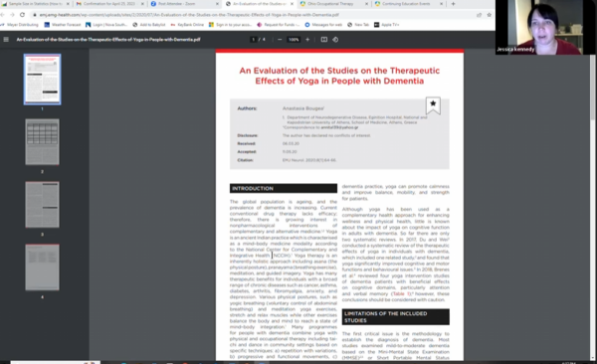Close the Confirmation for April 25 tab
Viewport: 597px width, 364px height.
[142, 4]
